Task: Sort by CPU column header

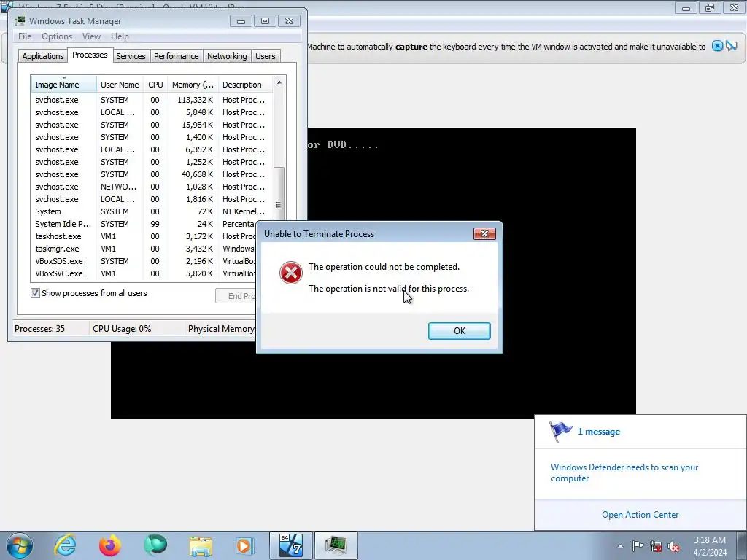Action: (x=155, y=85)
